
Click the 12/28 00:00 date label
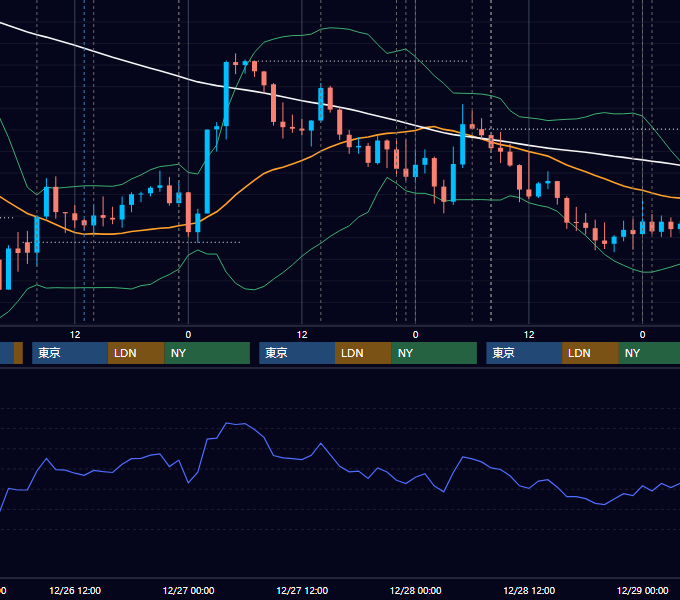coord(415,590)
